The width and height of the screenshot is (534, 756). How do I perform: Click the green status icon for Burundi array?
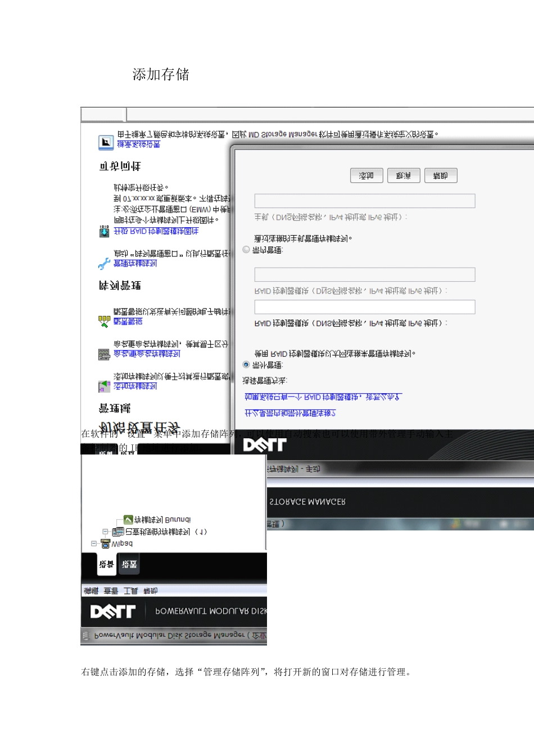click(128, 520)
